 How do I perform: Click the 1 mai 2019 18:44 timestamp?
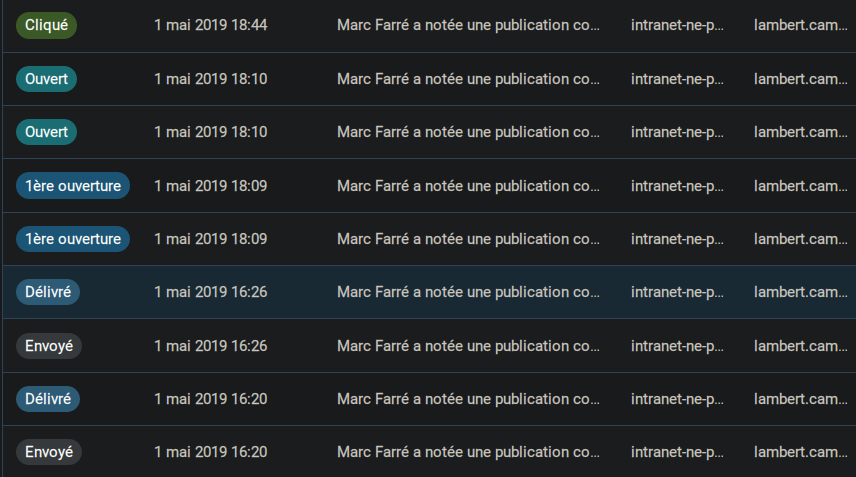tap(211, 25)
